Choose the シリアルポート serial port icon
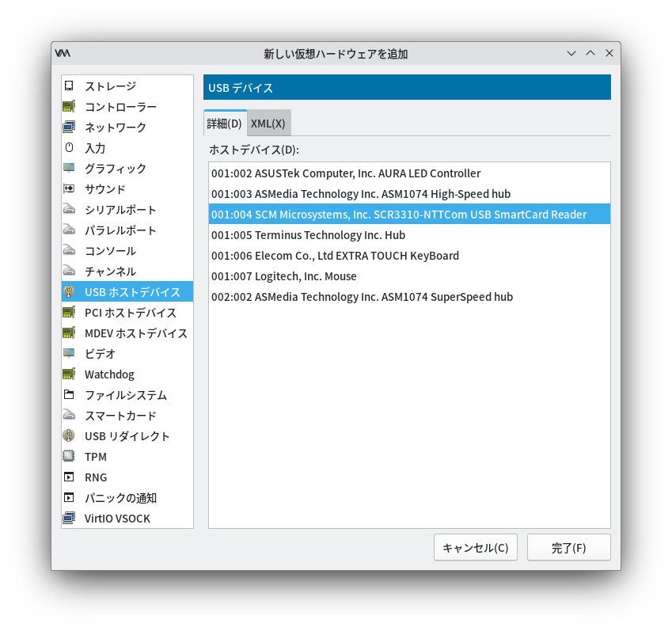The width and height of the screenshot is (672, 631). coord(69,209)
